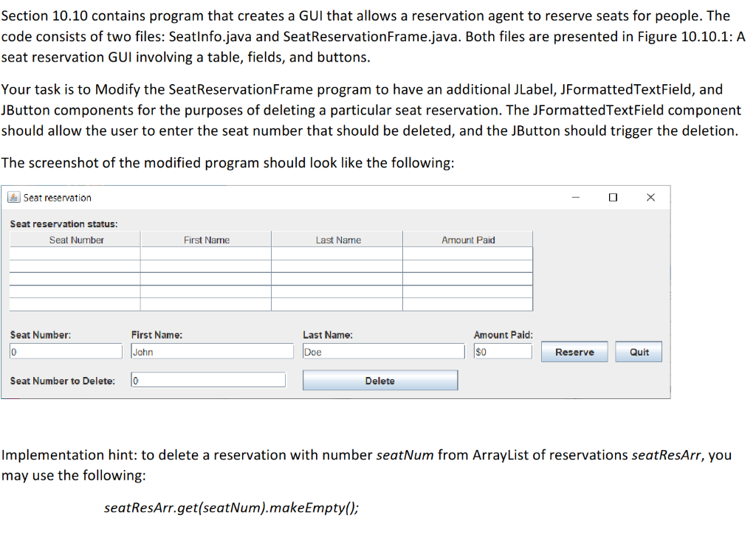
Task: Click the minimize button of Seat reservation window
Action: pos(575,197)
